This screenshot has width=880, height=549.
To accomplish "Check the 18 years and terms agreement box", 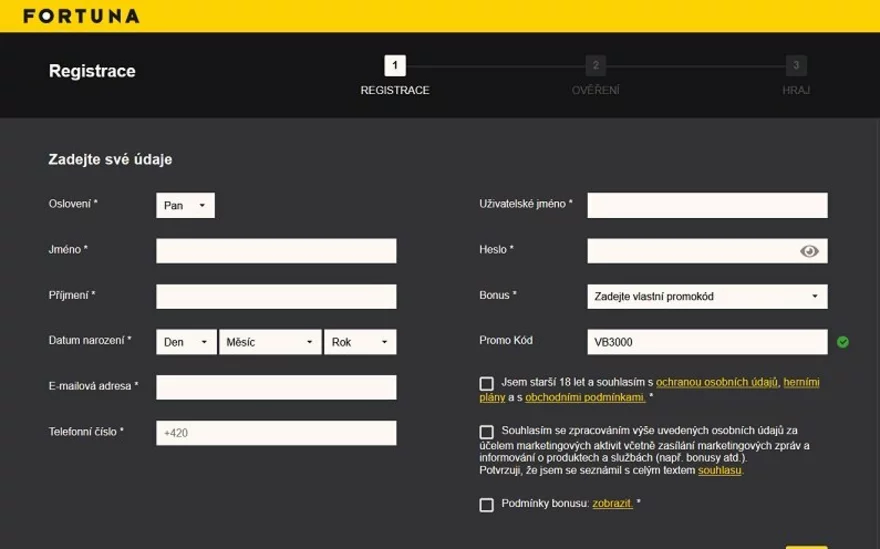I will [487, 383].
